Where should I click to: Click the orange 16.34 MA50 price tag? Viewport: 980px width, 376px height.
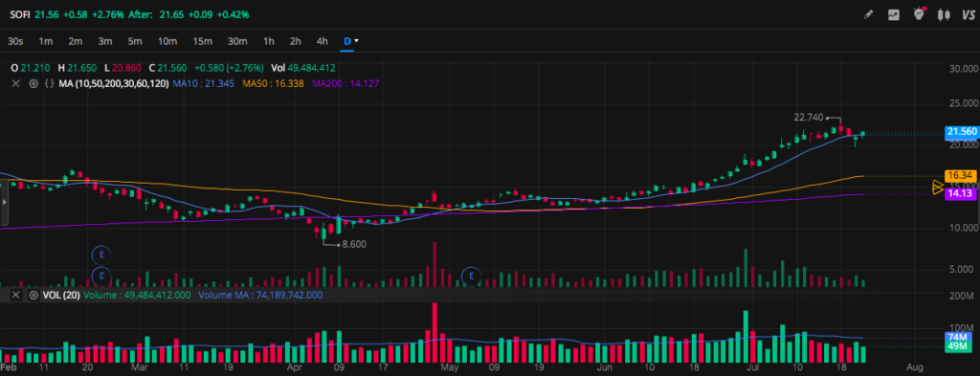(962, 176)
